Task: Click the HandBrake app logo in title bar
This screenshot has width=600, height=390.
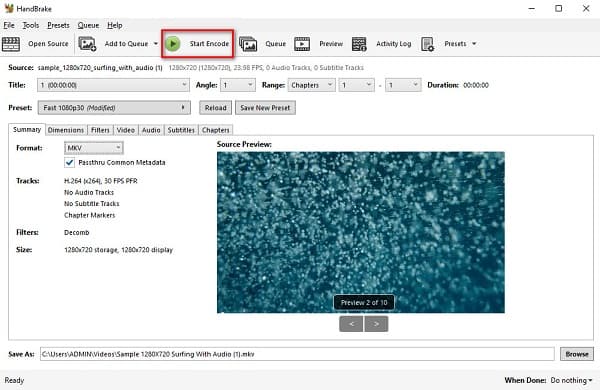Action: coord(9,8)
